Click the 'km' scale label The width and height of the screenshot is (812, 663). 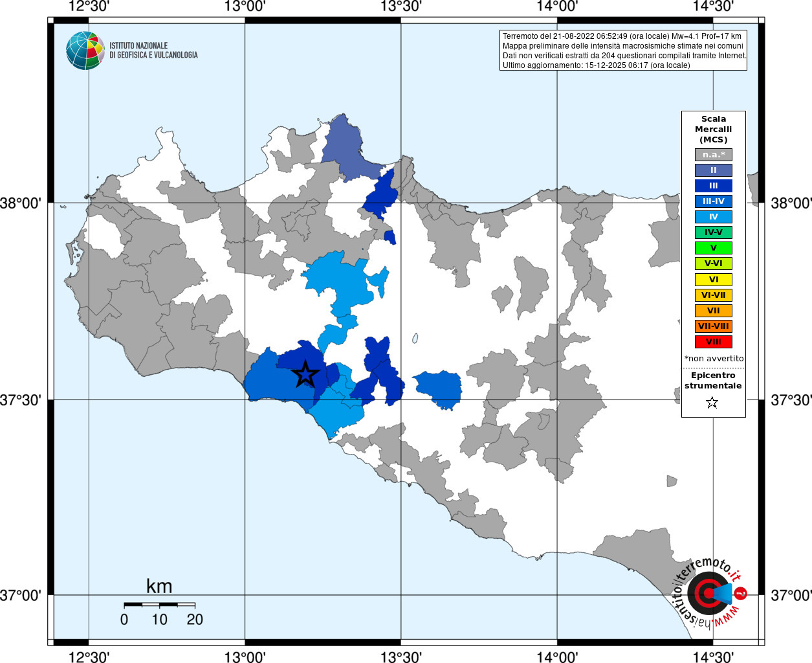159,587
